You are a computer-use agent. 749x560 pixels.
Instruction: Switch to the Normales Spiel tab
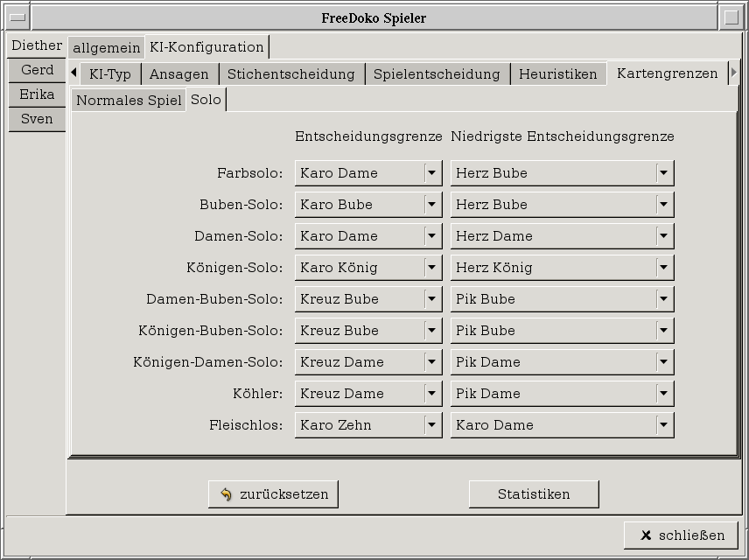129,101
